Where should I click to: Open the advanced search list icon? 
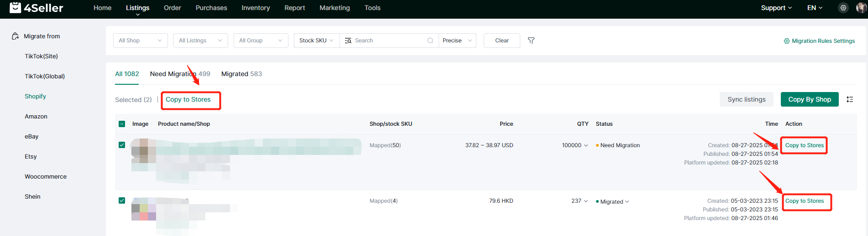[x=348, y=41]
